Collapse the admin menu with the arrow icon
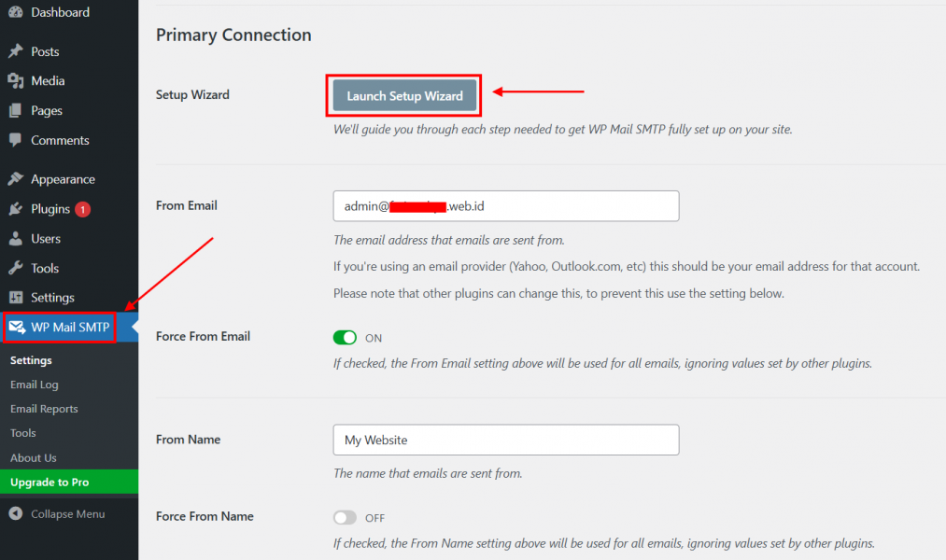 coord(16,513)
